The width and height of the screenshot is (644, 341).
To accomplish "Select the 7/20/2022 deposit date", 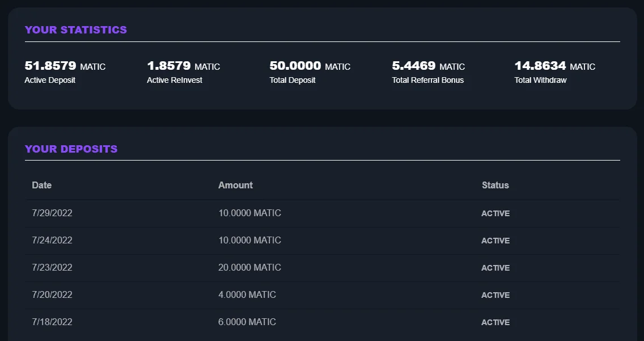I will click(x=52, y=294).
